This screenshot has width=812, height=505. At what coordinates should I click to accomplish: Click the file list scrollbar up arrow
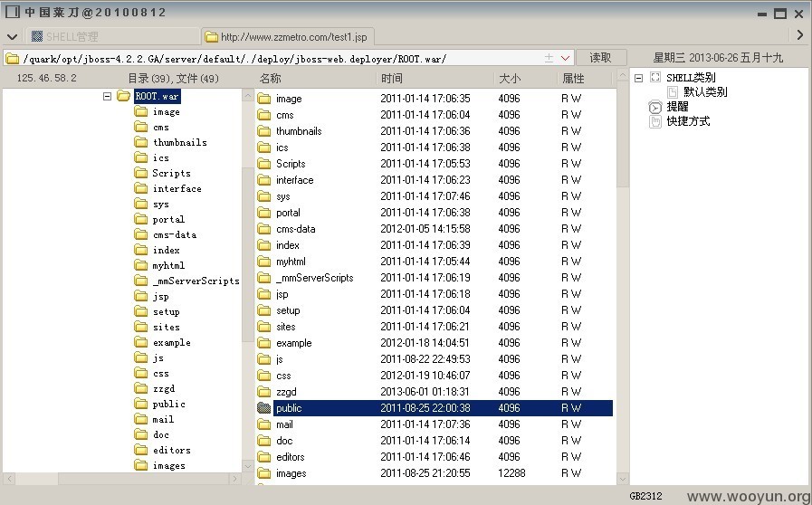(x=623, y=77)
